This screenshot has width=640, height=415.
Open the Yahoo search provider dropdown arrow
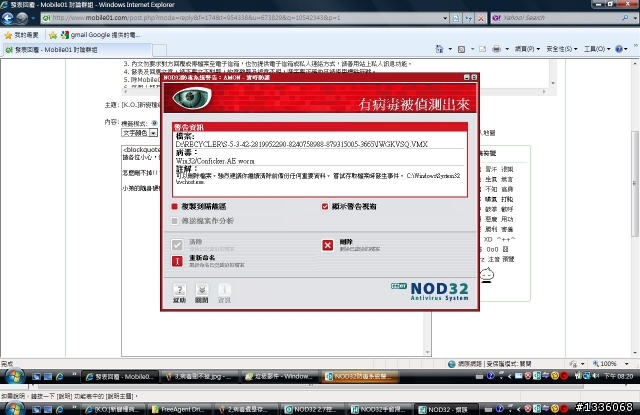[x=635, y=18]
